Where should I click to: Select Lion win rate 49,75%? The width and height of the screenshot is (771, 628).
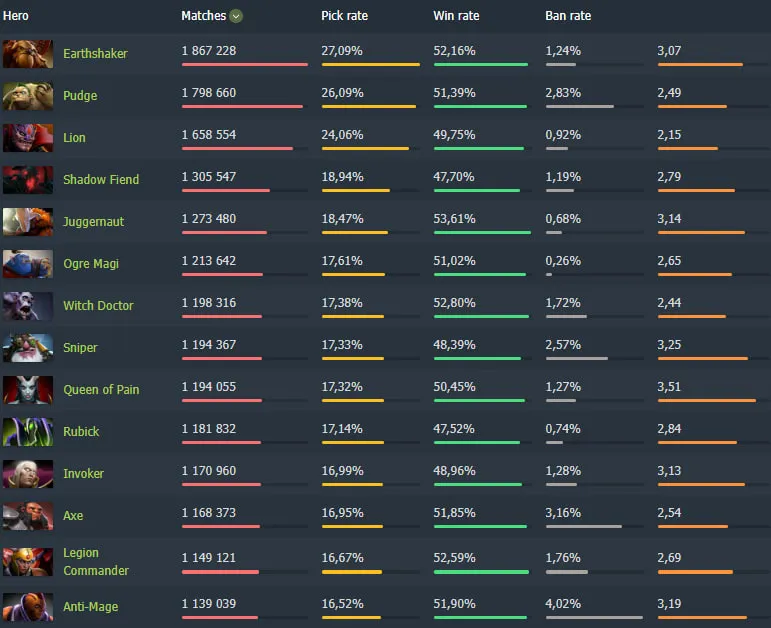(x=454, y=135)
